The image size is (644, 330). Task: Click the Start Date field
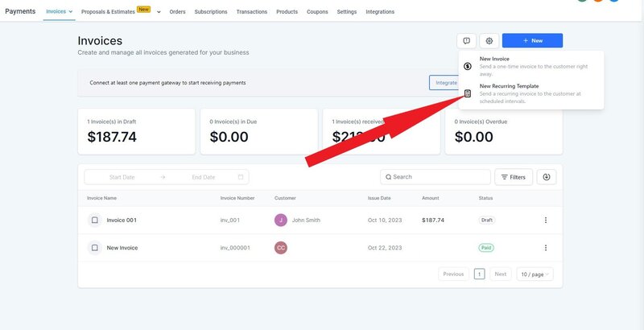tap(122, 177)
